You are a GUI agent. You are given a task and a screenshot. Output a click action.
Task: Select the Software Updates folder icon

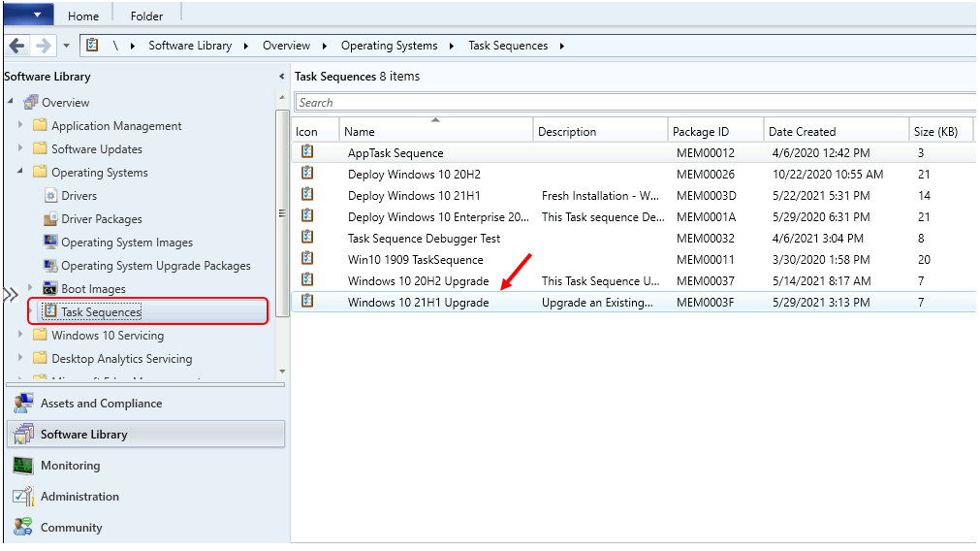pos(40,148)
